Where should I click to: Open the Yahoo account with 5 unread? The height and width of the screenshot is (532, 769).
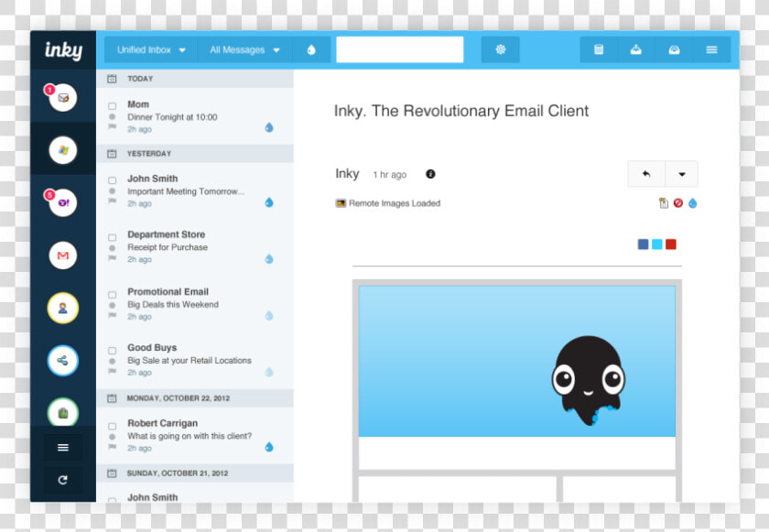click(63, 202)
